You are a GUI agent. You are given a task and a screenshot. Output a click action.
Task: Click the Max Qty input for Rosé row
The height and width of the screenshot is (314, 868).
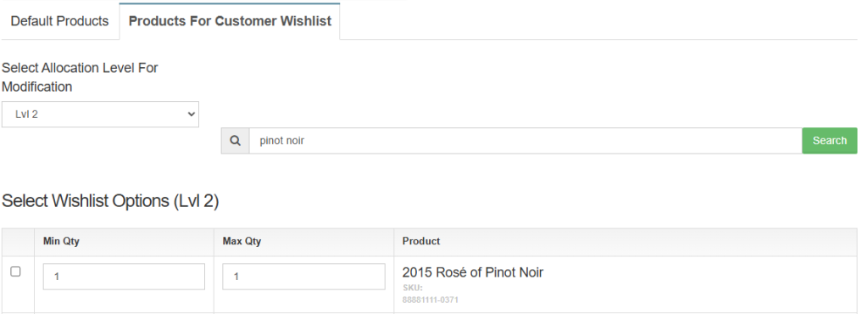click(304, 277)
